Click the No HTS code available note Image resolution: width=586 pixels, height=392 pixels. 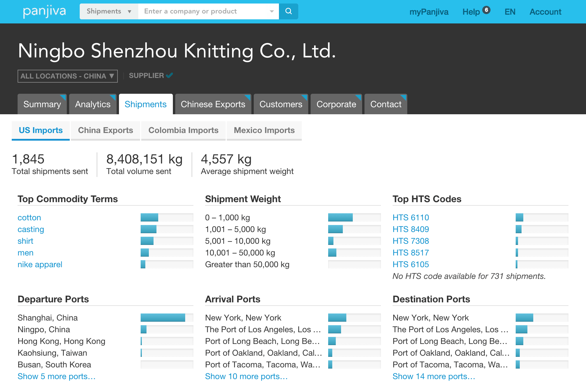pos(469,276)
